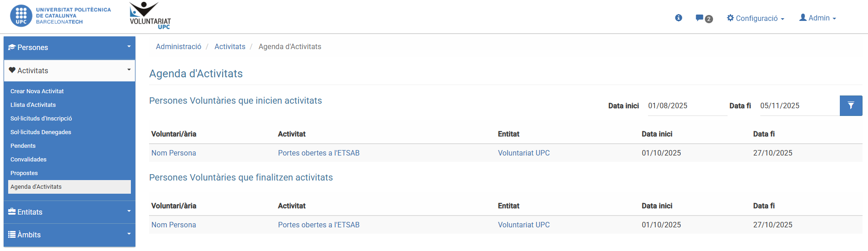Click the Data fi date field
Screen dimensions: 868x251
(x=799, y=105)
